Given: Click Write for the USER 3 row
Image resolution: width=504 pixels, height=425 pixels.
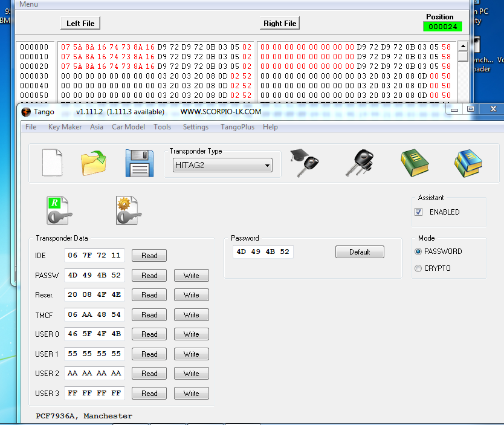Looking at the screenshot, I should point(191,393).
